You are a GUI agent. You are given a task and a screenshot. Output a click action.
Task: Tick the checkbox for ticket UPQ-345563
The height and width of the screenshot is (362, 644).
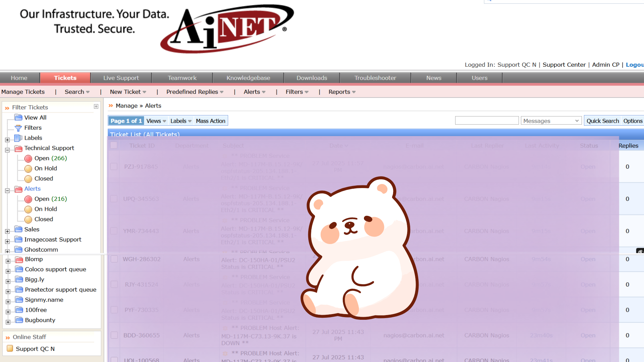click(114, 199)
